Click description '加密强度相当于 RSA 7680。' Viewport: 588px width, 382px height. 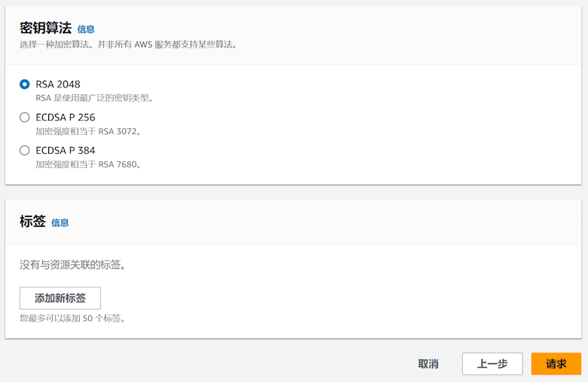click(x=88, y=164)
